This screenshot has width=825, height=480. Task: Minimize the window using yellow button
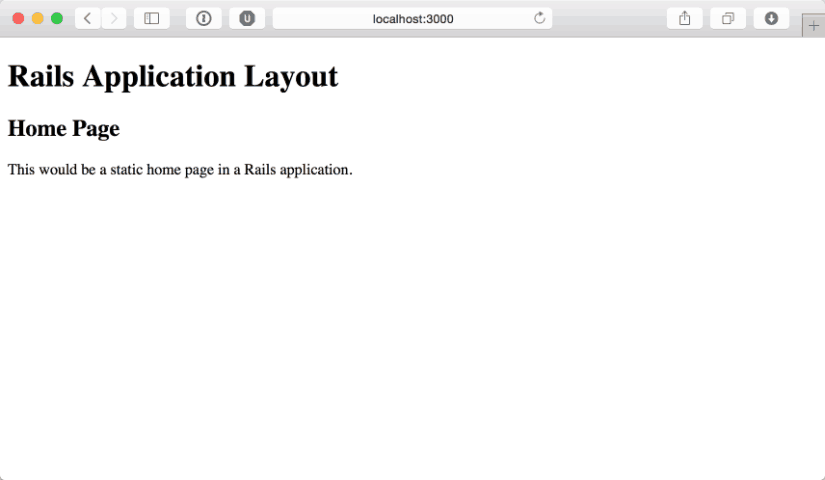pyautogui.click(x=38, y=18)
